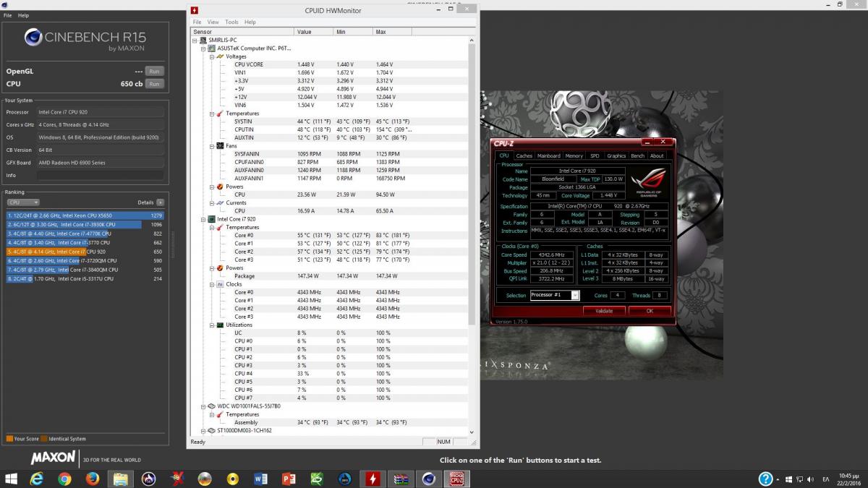The image size is (868, 488).
Task: Click the Details arrow button in Ranking
Action: point(160,202)
